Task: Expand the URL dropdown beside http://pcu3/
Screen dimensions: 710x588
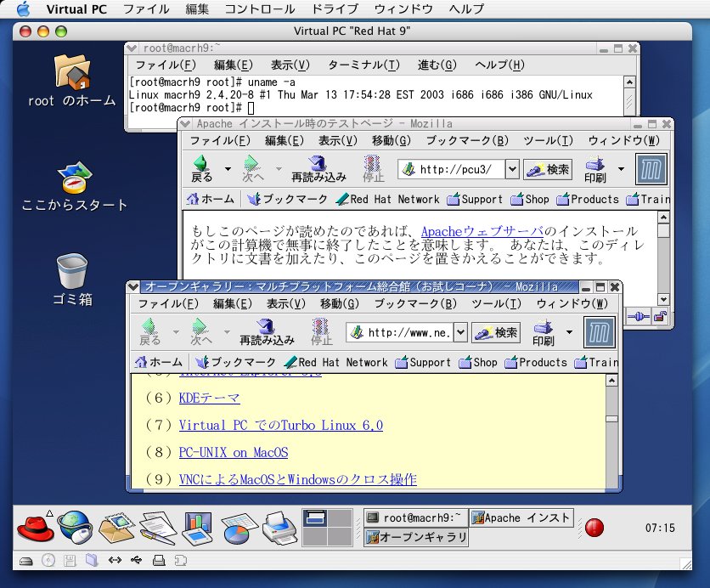Action: click(x=512, y=169)
